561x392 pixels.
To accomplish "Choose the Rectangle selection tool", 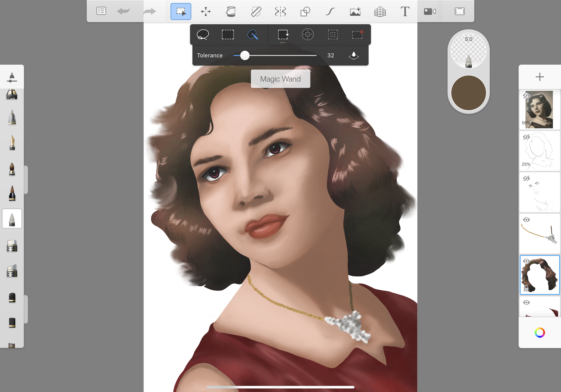I will point(228,35).
